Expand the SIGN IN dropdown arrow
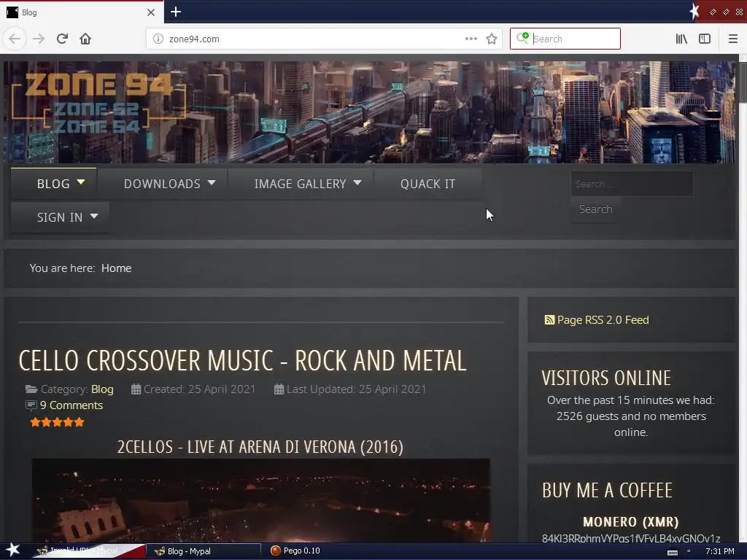The image size is (747, 560). pyautogui.click(x=94, y=216)
